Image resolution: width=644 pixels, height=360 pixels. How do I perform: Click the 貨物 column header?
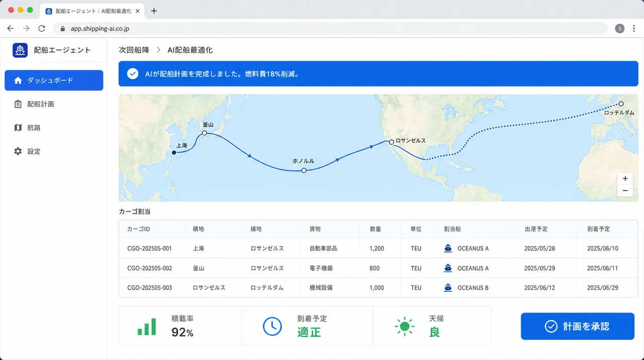coord(315,229)
